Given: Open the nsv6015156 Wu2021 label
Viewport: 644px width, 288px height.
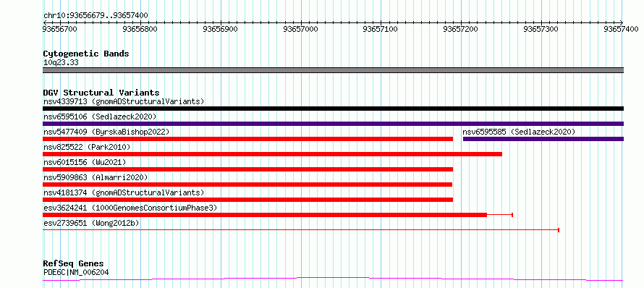Looking at the screenshot, I should [85, 162].
